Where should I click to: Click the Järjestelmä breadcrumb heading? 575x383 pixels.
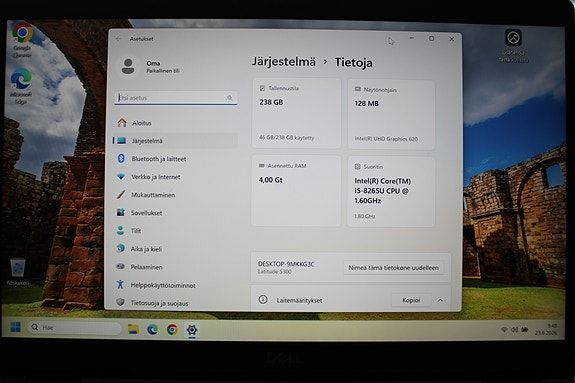(x=283, y=62)
